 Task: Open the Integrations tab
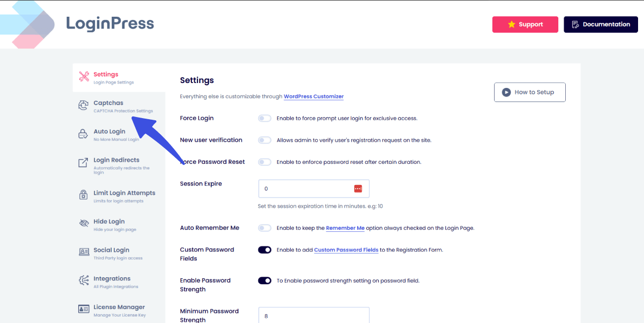pyautogui.click(x=119, y=281)
